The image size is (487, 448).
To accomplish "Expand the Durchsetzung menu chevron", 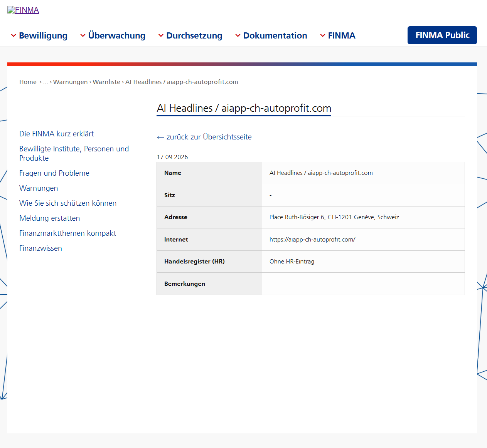I will pos(161,35).
